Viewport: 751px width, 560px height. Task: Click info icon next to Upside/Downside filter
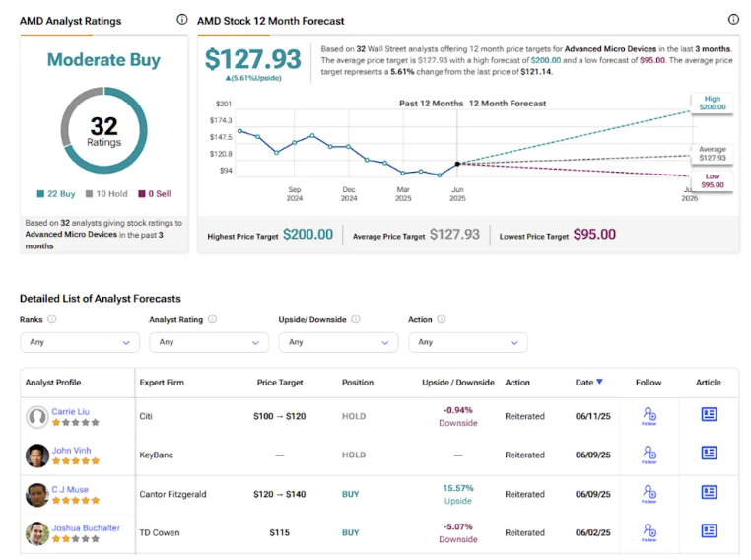(x=356, y=319)
